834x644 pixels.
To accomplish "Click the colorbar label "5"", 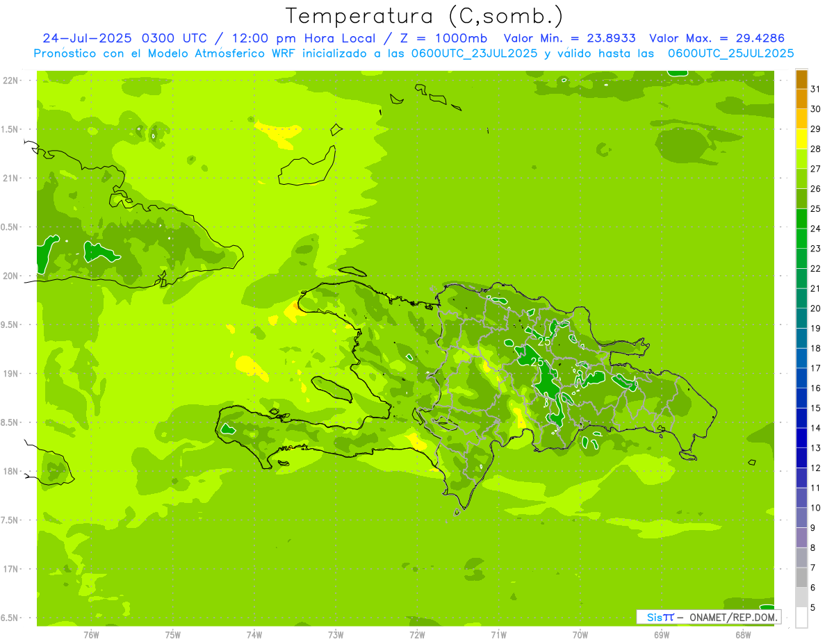I will (813, 608).
